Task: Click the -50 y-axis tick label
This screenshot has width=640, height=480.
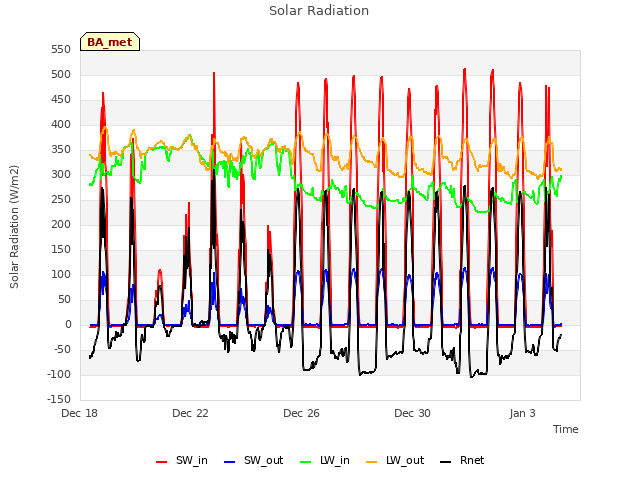Action: [62, 349]
